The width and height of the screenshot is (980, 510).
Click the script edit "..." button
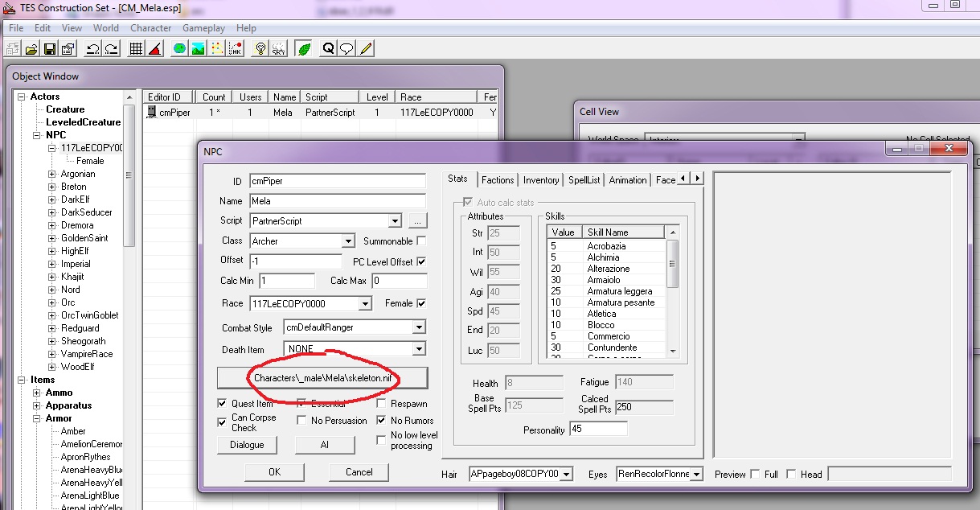[418, 220]
